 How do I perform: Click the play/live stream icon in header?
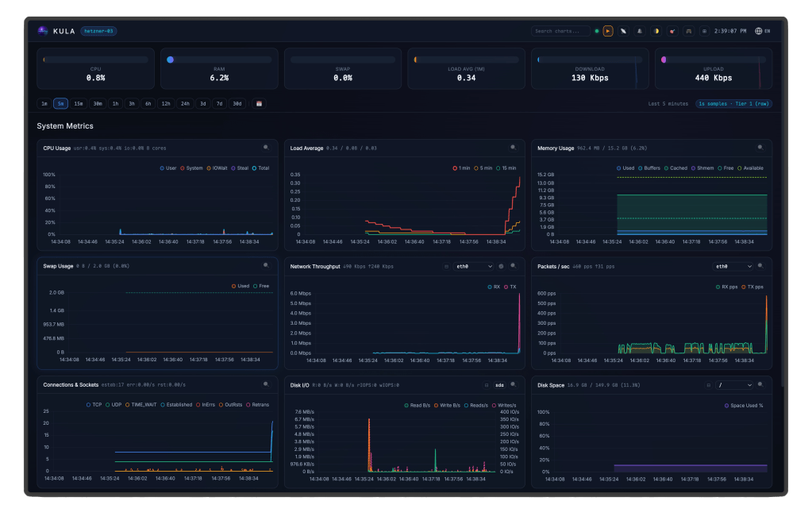click(608, 31)
